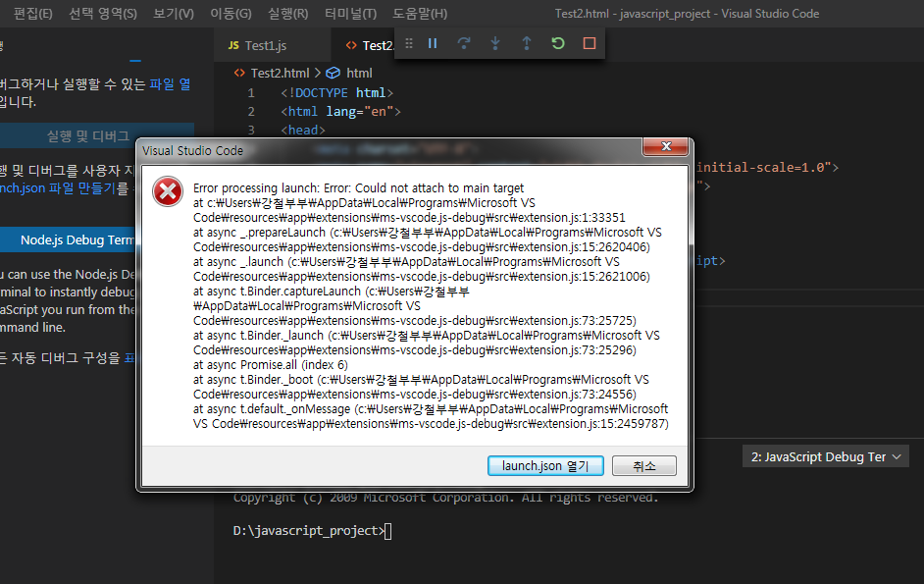Image resolution: width=924 pixels, height=584 pixels.
Task: Click the html lang="en" code line
Action: coord(340,112)
